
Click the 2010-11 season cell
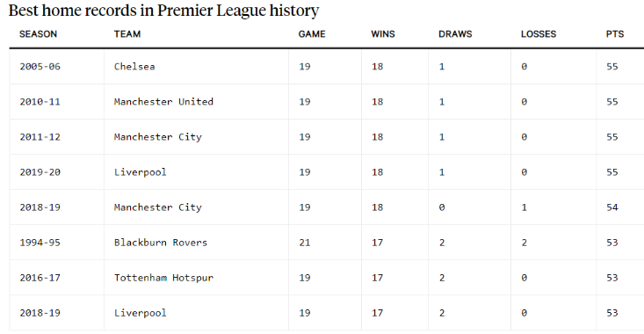[x=57, y=102]
